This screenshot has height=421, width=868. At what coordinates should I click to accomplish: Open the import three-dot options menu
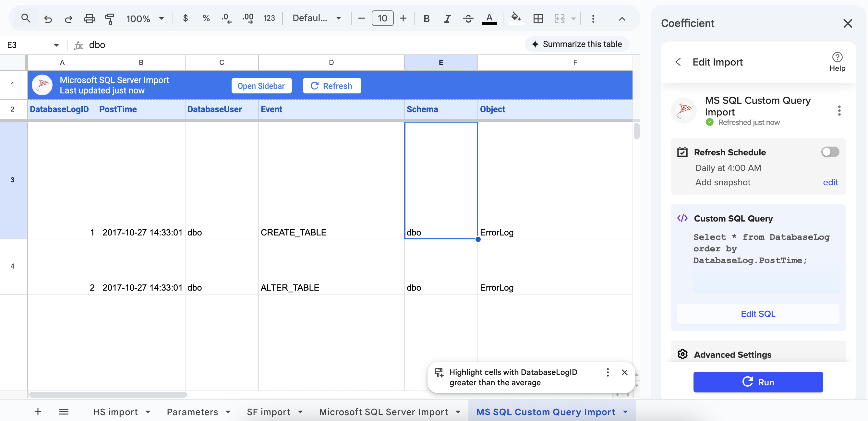point(839,111)
